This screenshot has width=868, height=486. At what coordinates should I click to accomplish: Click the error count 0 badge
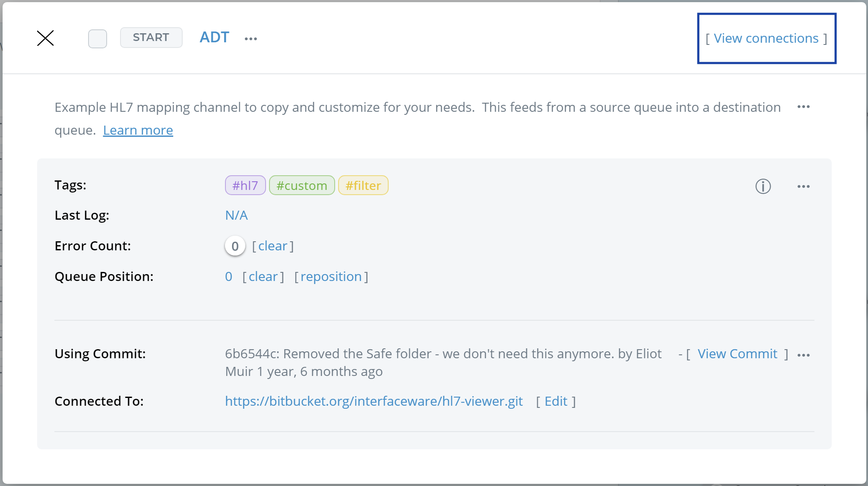(235, 246)
